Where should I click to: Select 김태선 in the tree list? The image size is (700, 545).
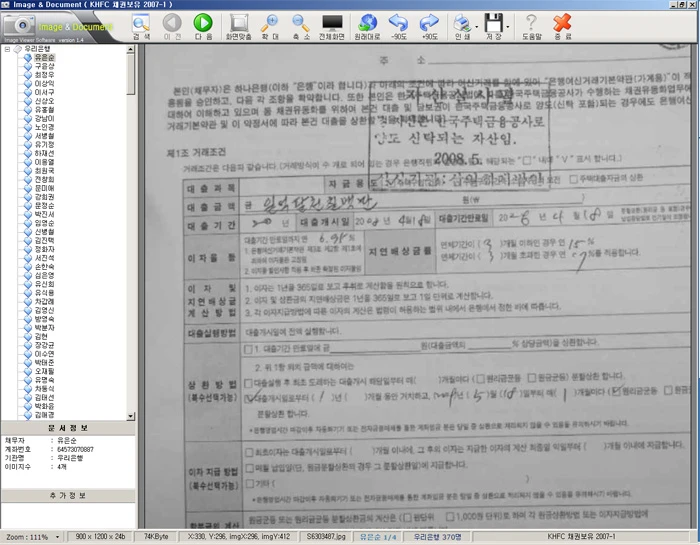tap(45, 397)
